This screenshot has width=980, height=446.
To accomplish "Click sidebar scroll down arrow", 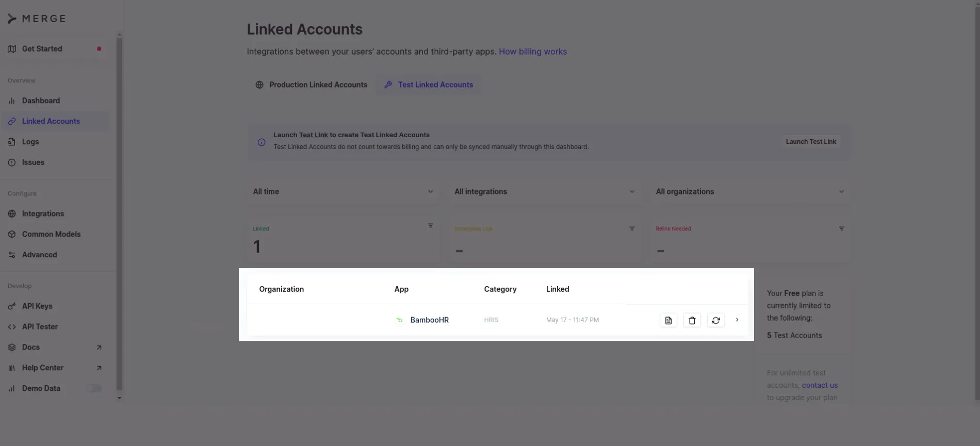I will [119, 398].
